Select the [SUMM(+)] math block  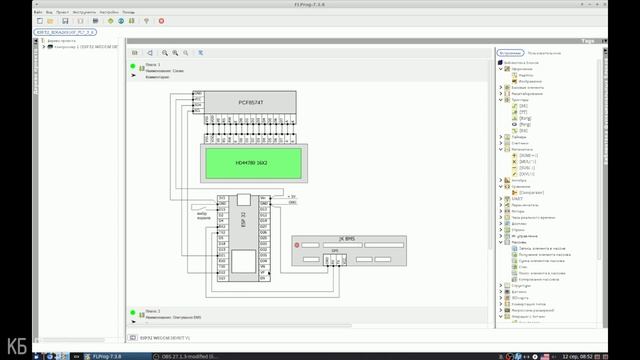528,156
